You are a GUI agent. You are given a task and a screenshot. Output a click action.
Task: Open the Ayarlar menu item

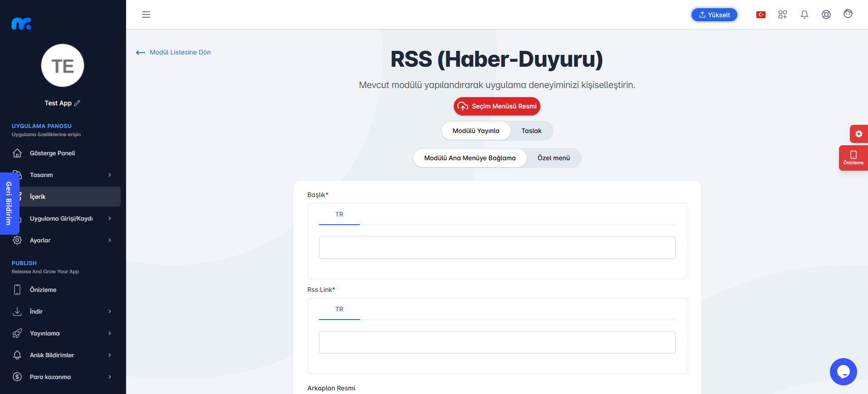click(63, 240)
